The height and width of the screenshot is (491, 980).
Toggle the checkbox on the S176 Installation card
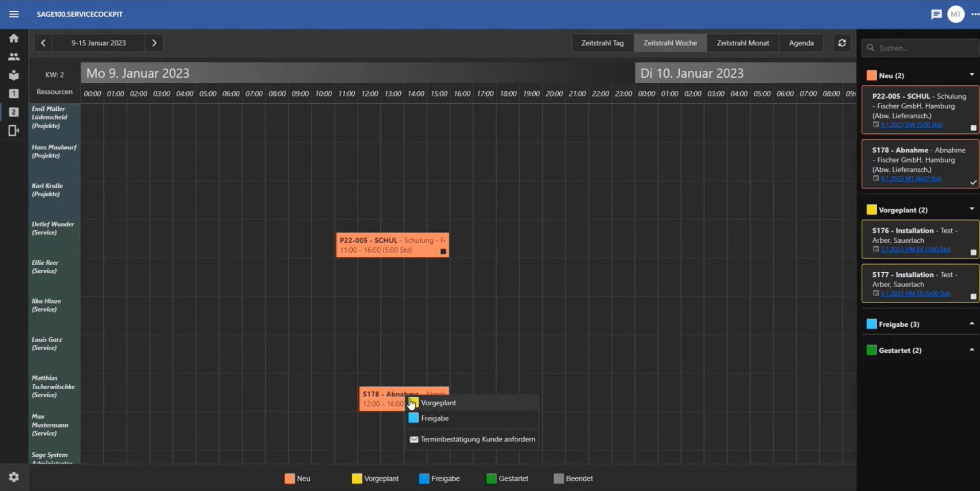(973, 252)
